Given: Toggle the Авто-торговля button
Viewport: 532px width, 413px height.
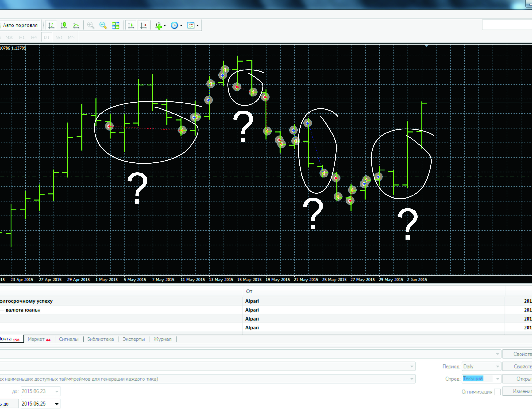Looking at the screenshot, I should point(20,25).
